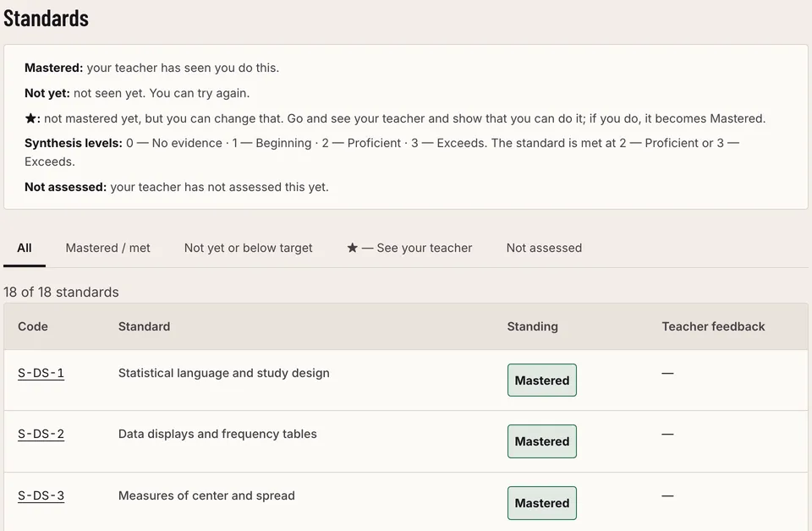Click the Standards page heading
Screen dimensions: 812x531
click(46, 19)
